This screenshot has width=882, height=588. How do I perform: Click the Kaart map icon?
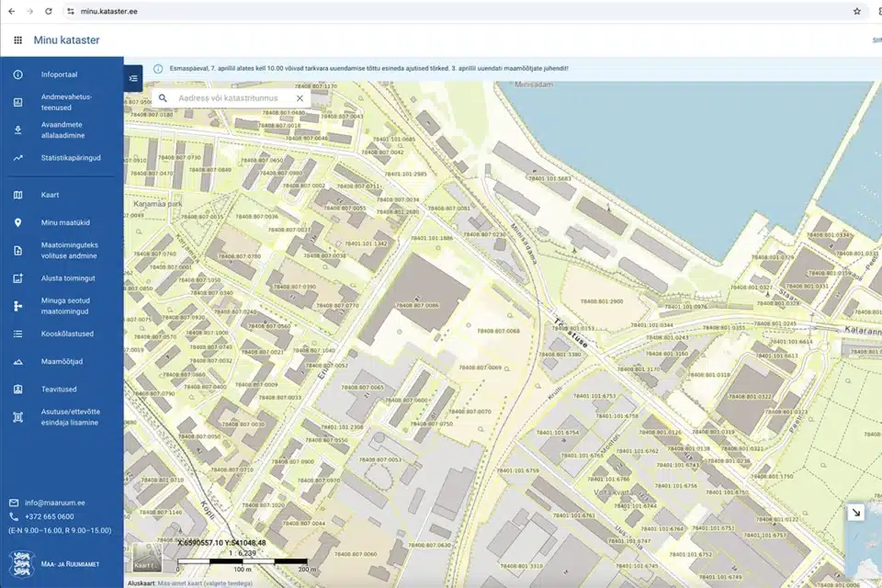18,195
